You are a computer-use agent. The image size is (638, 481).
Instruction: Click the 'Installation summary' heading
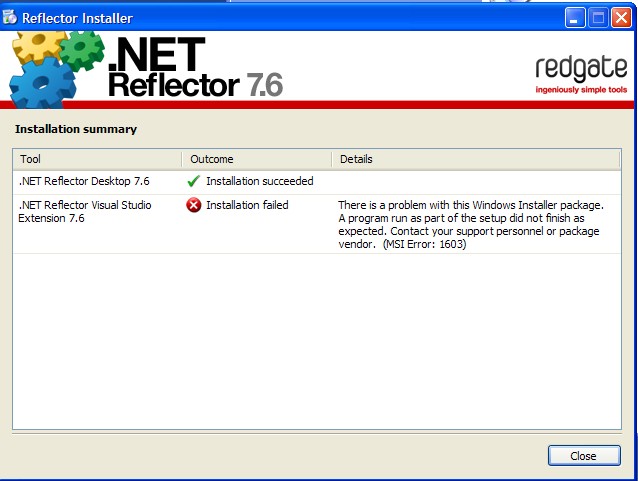[76, 129]
